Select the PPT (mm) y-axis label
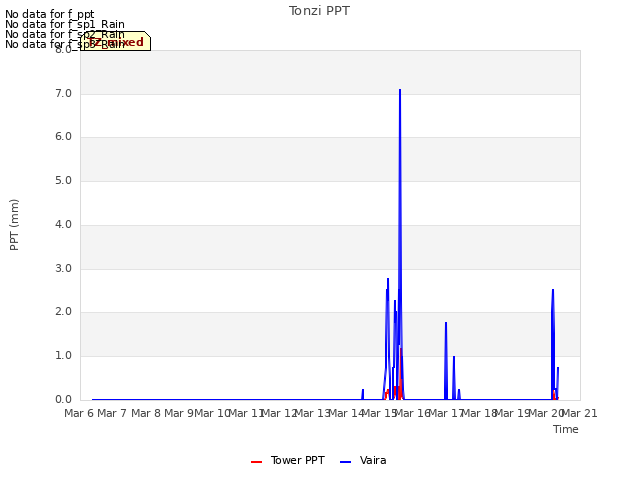The width and height of the screenshot is (640, 480). [x=14, y=224]
